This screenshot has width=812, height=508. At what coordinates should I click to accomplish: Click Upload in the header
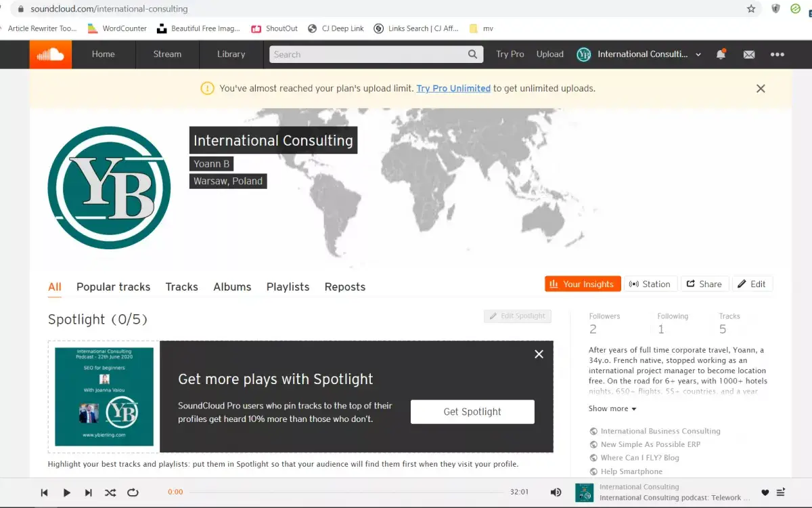pos(550,54)
